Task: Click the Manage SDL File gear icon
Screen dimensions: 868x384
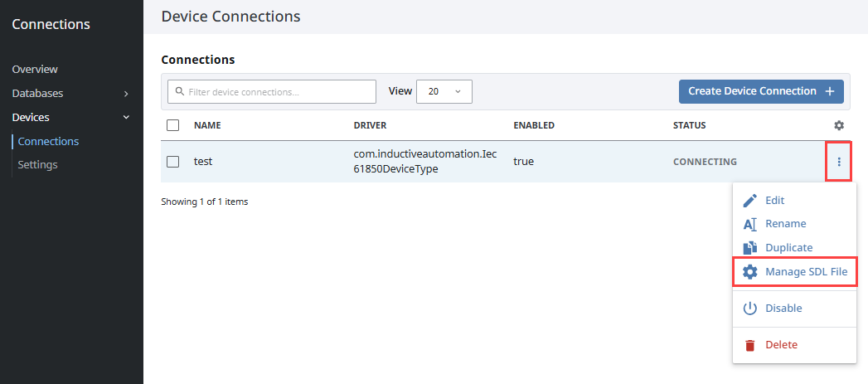Action: pyautogui.click(x=749, y=272)
